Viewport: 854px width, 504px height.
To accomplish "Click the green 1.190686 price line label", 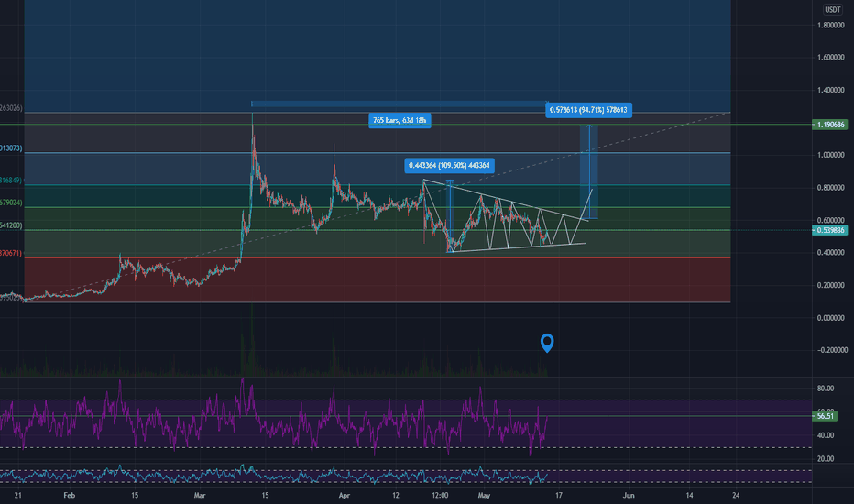I will 830,125.
